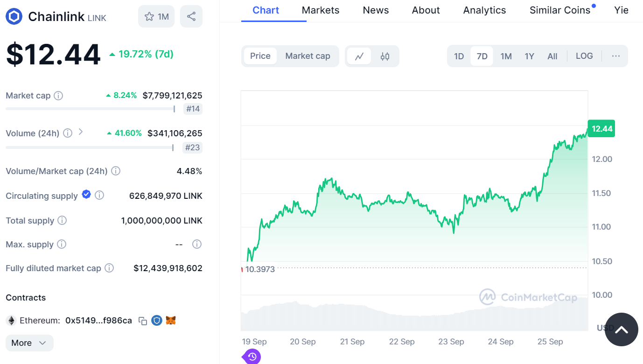Screen dimensions: 643x364
Task: Select the line chart icon
Action: click(x=359, y=56)
